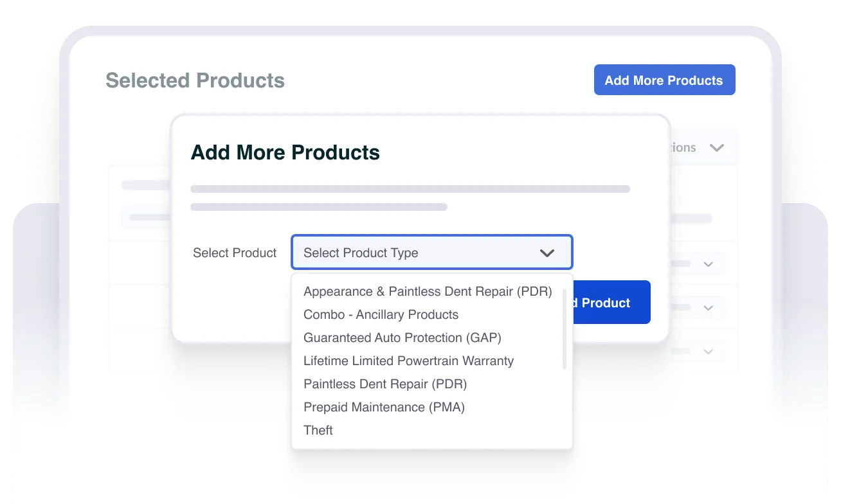Select Lifetime Limited Powertrain Warranty
Screen dimensions: 841x504
tap(408, 361)
